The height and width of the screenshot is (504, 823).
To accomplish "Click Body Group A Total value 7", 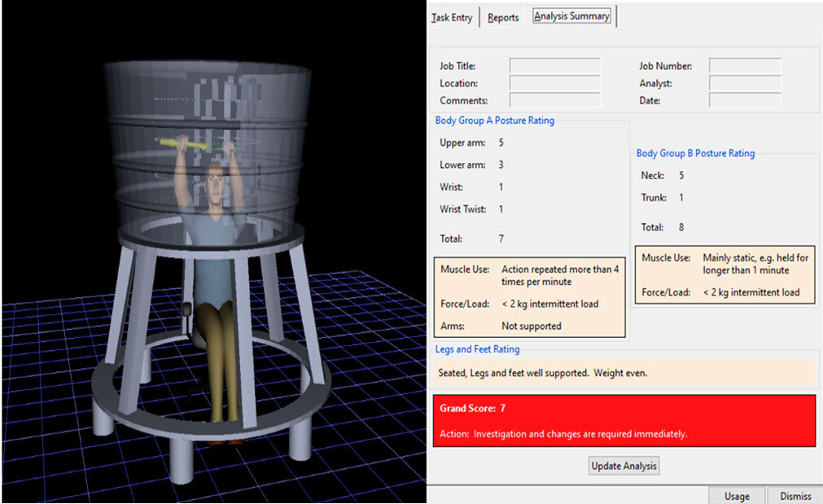I will (x=501, y=239).
